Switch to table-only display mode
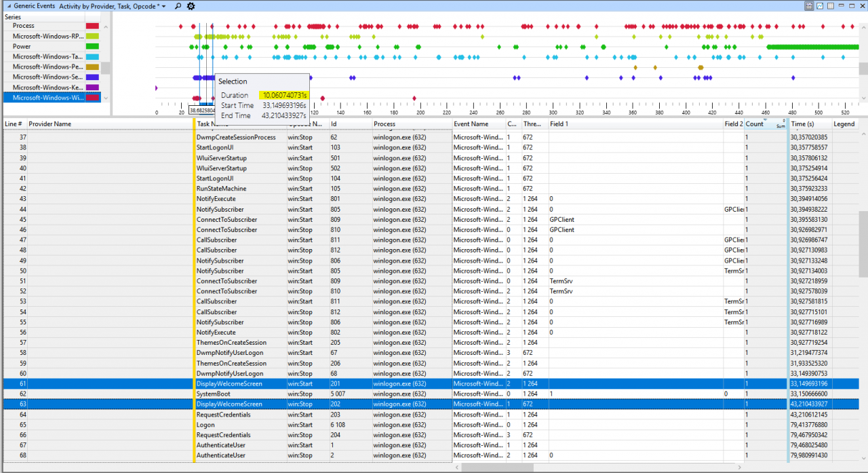The width and height of the screenshot is (868, 473). pyautogui.click(x=831, y=5)
